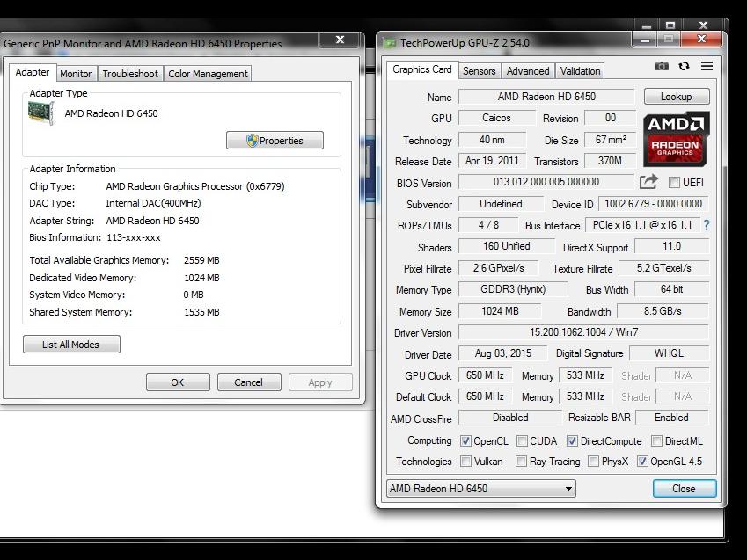Open the Validation tab in GPU-Z
Image resolution: width=747 pixels, height=560 pixels.
pyautogui.click(x=580, y=71)
